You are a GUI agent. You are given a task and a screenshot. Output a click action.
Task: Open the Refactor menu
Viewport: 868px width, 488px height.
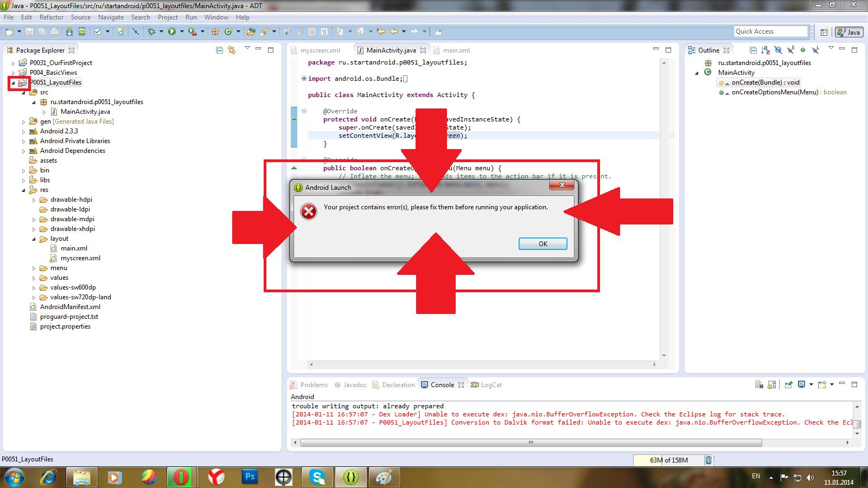(x=52, y=17)
